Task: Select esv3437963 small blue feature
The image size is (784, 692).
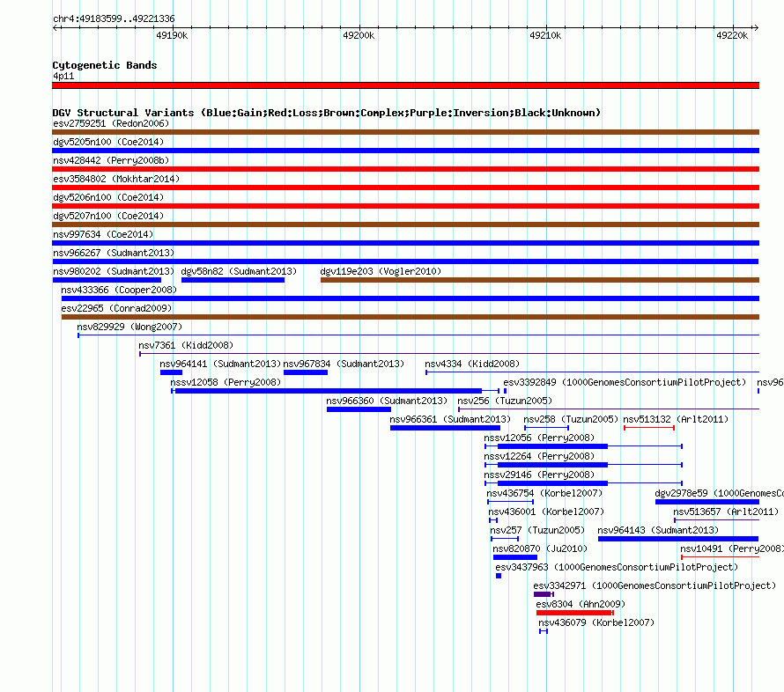Action: point(499,576)
